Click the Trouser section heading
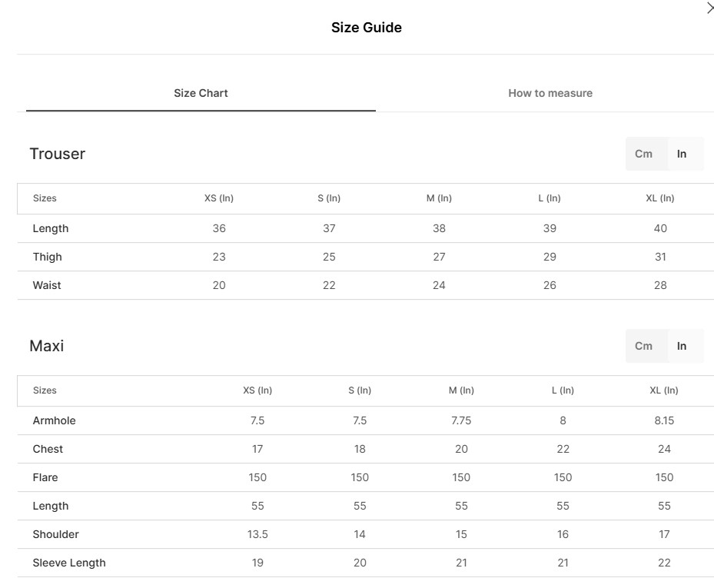Screen dimensions: 714x588 [x=57, y=154]
